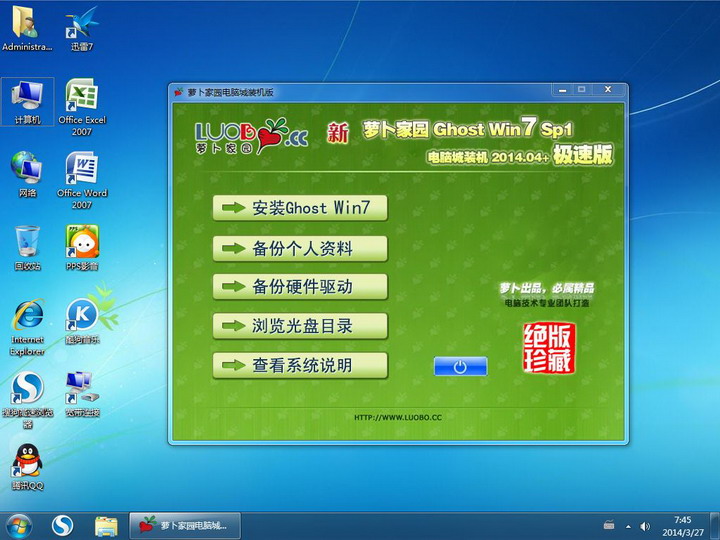The image size is (720, 540).
Task: Click 浏览光盘目录 button
Action: tap(300, 326)
